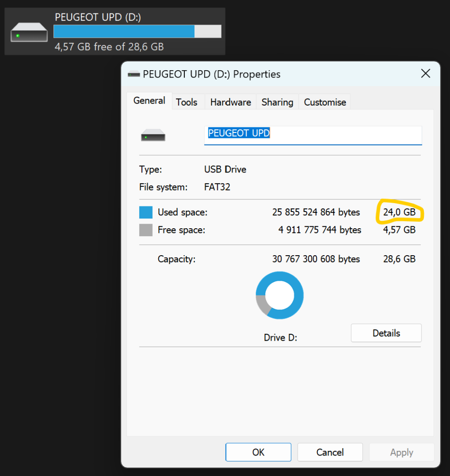Click the drive icon beside the name field

click(153, 135)
